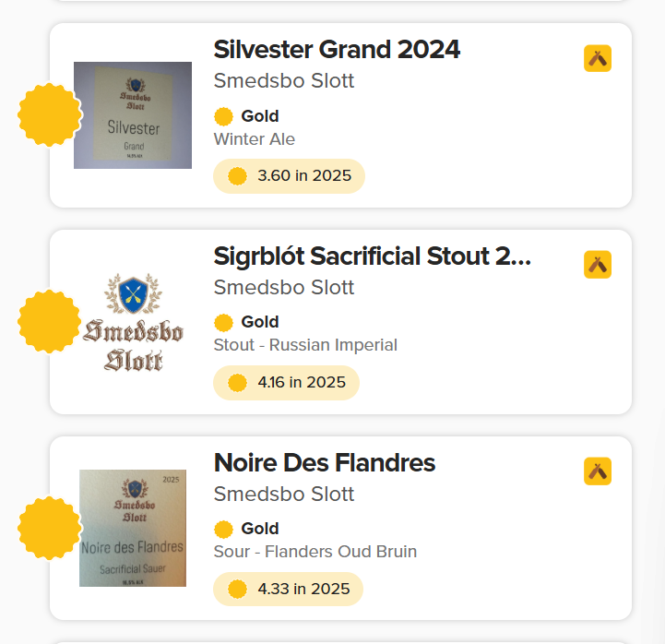Viewport: 665px width, 644px height.
Task: Click gold medal badge beside Noire des Flandres image
Action: (48, 529)
